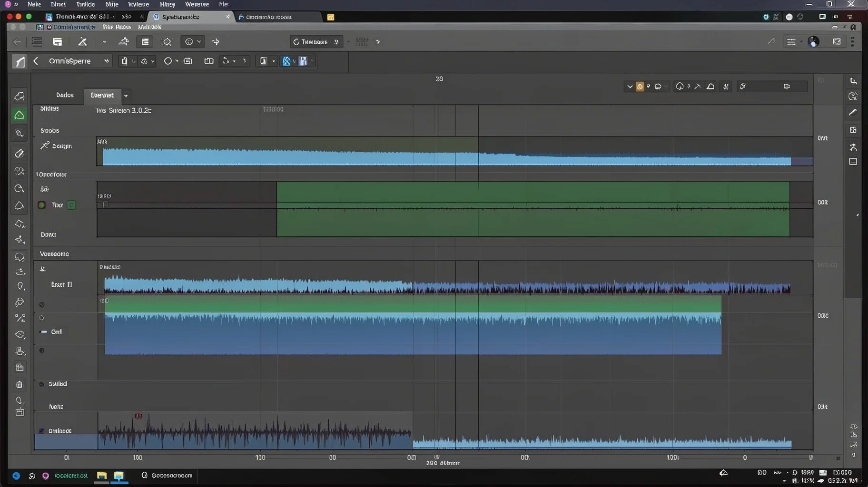Click the curve tool button left of OmnisSperre
The width and height of the screenshot is (868, 487).
[19, 61]
